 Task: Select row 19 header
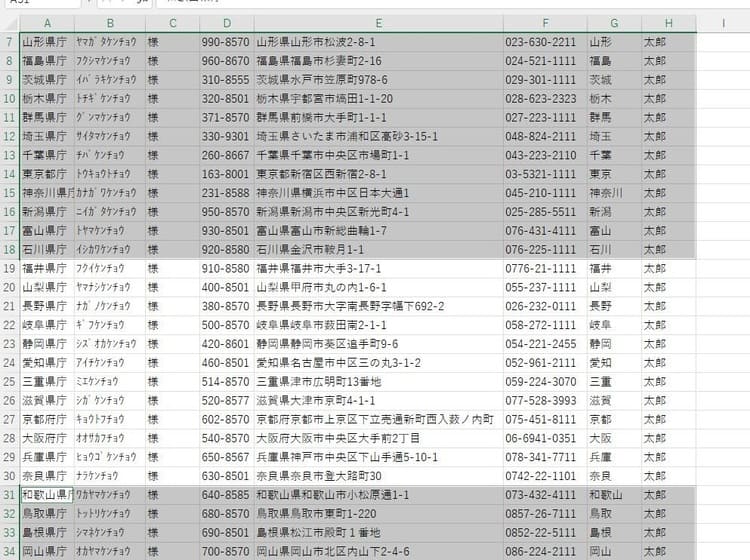[10, 269]
